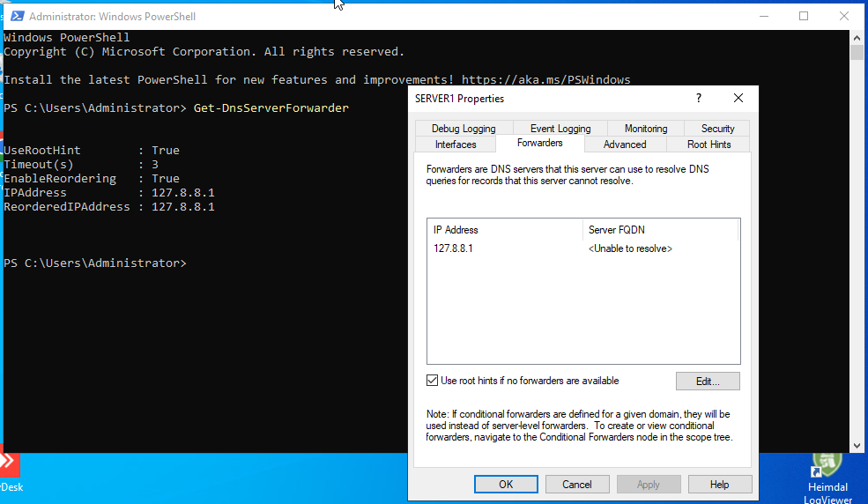The height and width of the screenshot is (504, 868).
Task: Click the PowerShell scrollbar thumb
Action: (857, 53)
